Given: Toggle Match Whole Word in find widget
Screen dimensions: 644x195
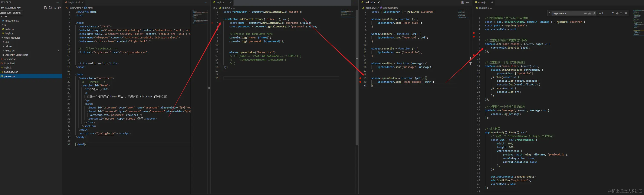Looking at the screenshot, I should coord(590,13).
